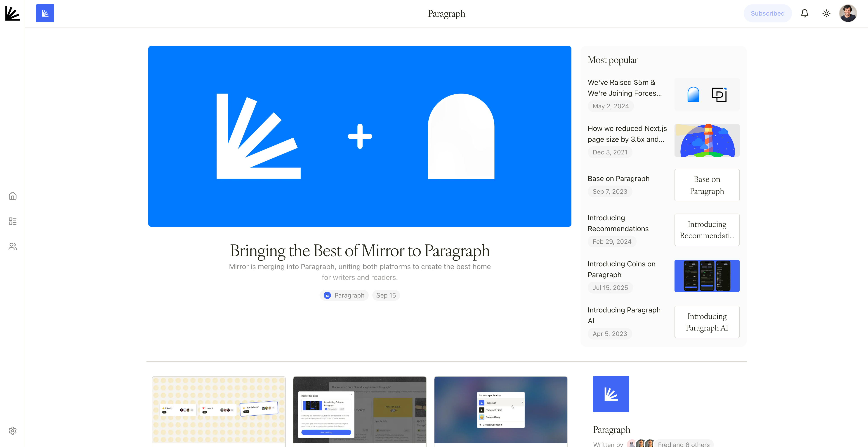Open the 'Introducing Paragraph AI' card
The height and width of the screenshot is (447, 868).
tap(707, 322)
